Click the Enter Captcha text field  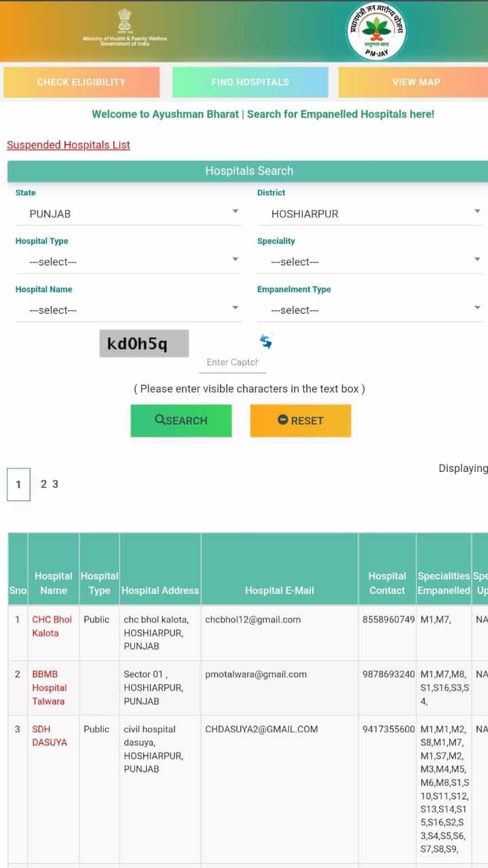point(232,362)
